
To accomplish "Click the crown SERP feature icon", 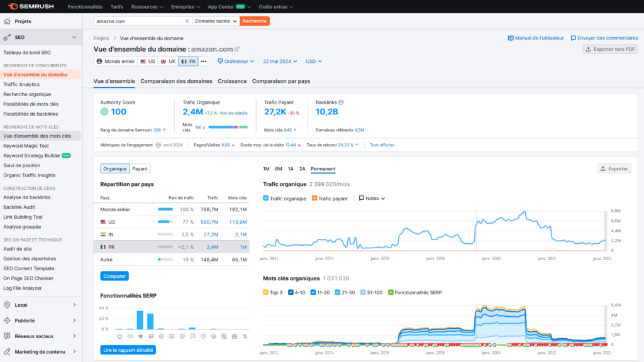I will (119, 336).
